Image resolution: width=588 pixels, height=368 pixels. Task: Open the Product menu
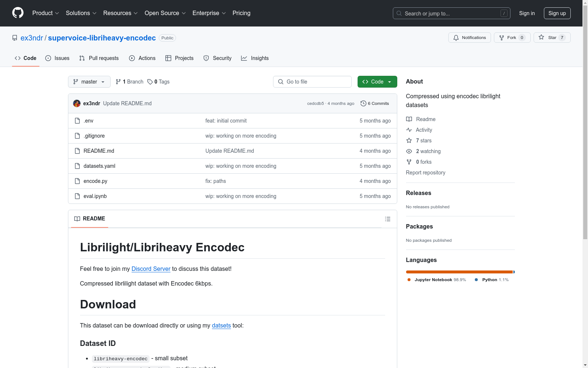(x=46, y=13)
